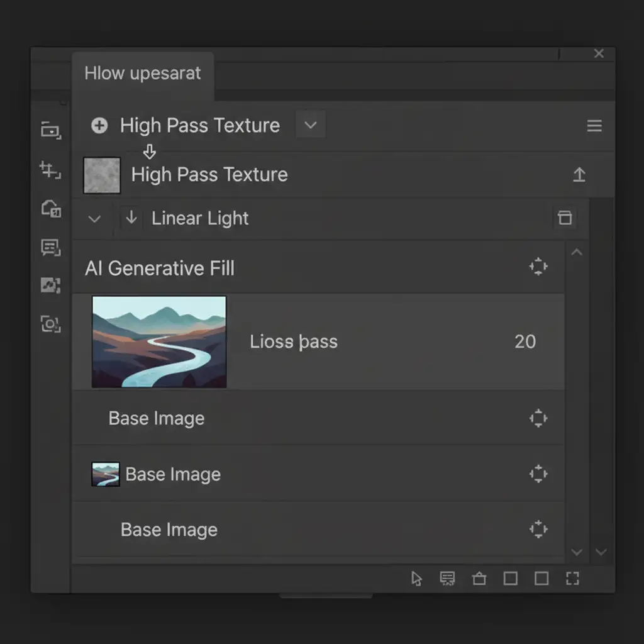The height and width of the screenshot is (644, 644).
Task: Collapse the Linear Light row chevron
Action: [94, 219]
